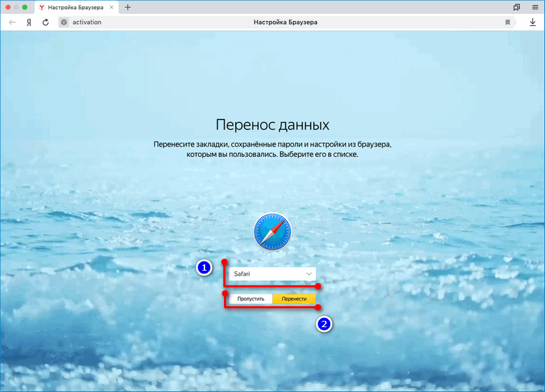The image size is (545, 392).
Task: Open the downloads arrow icon
Action: (532, 22)
